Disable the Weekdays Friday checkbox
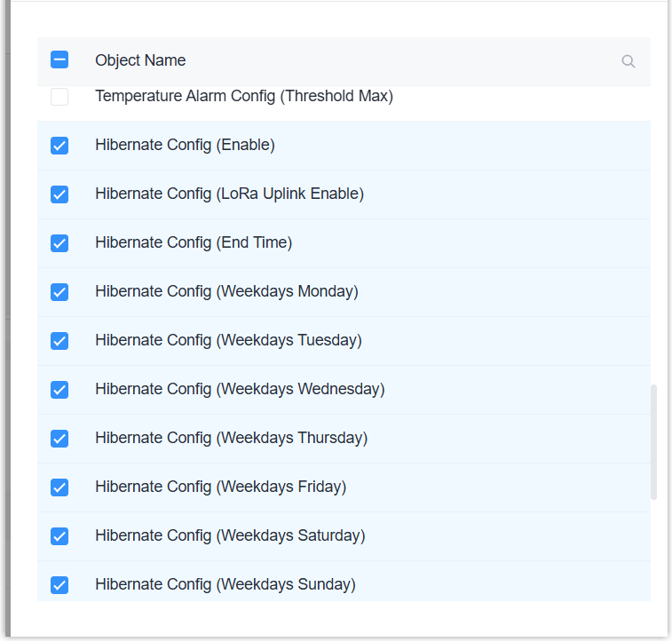Viewport: 672px width, 642px height. [x=59, y=487]
